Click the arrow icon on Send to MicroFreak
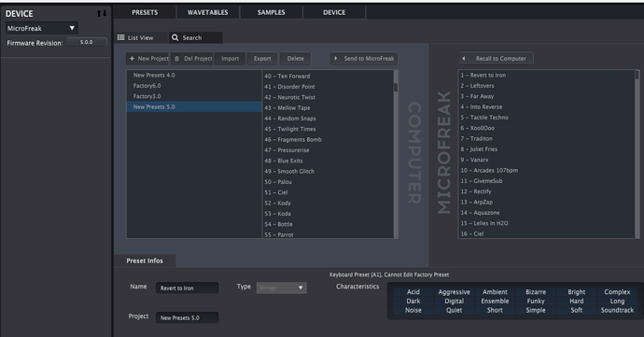The image size is (644, 337). (x=336, y=59)
